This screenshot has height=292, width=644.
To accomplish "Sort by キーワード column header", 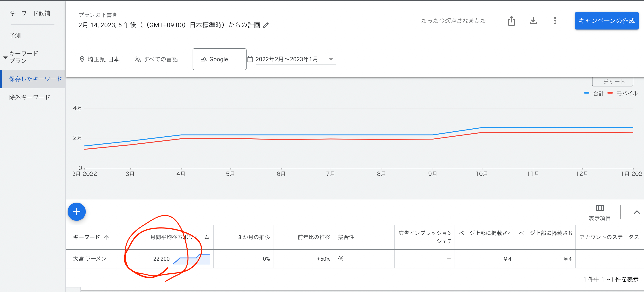I will (x=86, y=237).
